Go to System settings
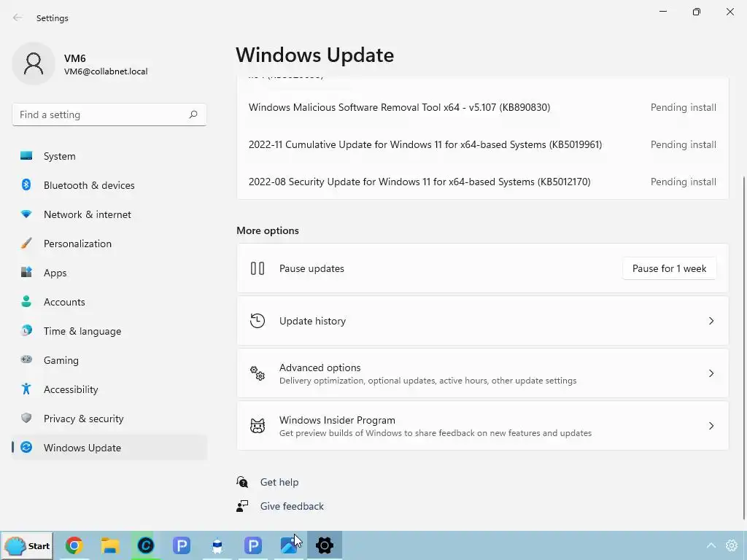Viewport: 747px width, 560px height. coord(109,156)
